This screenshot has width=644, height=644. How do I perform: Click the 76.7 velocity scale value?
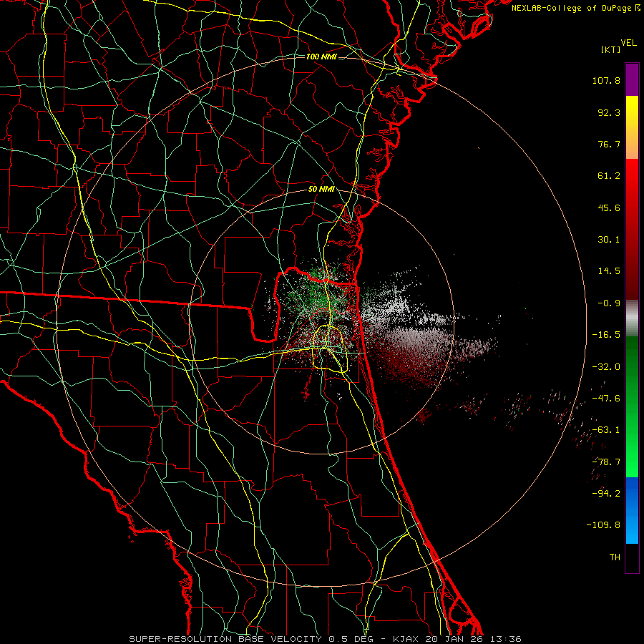tap(609, 144)
